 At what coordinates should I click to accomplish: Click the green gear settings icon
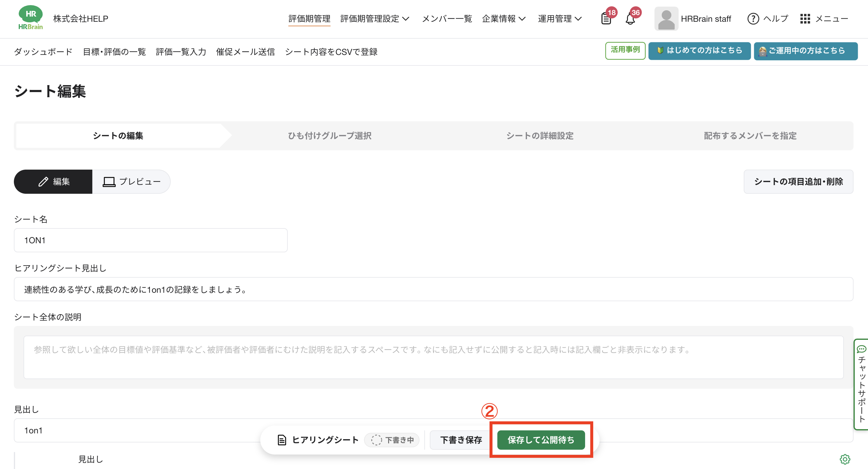tap(845, 459)
